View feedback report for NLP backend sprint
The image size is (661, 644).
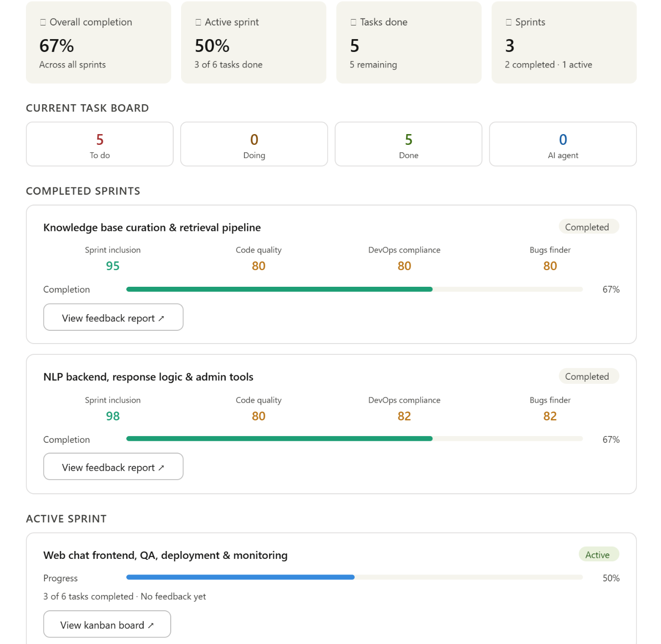[114, 467]
